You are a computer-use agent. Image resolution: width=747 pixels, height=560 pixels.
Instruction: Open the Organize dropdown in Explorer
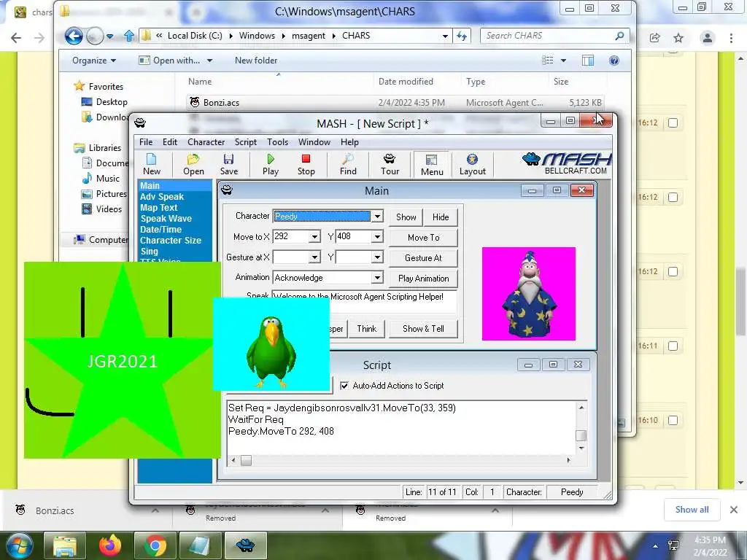94,61
